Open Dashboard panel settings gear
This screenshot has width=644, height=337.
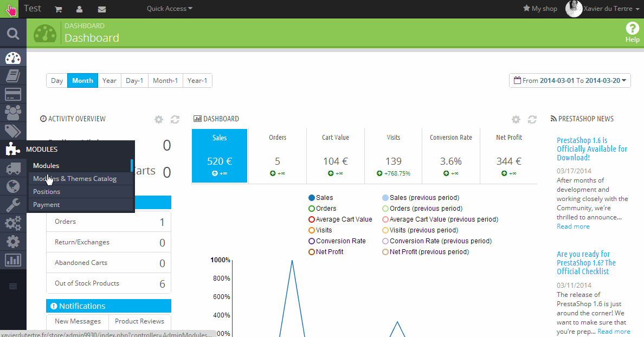[x=516, y=119]
